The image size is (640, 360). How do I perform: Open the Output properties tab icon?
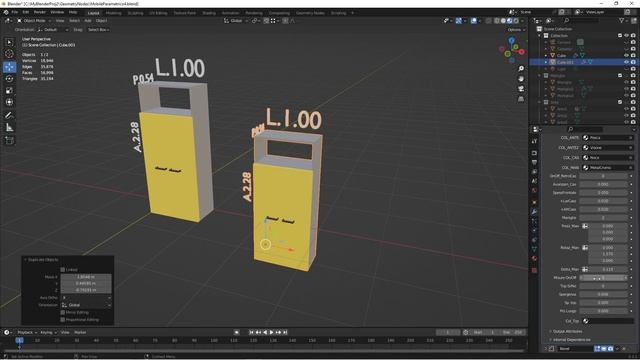click(534, 162)
